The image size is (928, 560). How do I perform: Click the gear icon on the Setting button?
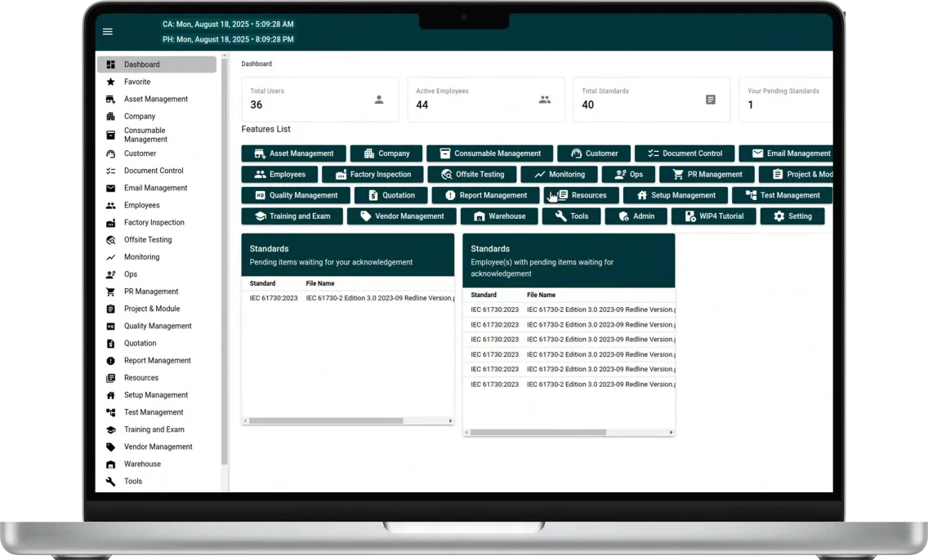point(779,216)
